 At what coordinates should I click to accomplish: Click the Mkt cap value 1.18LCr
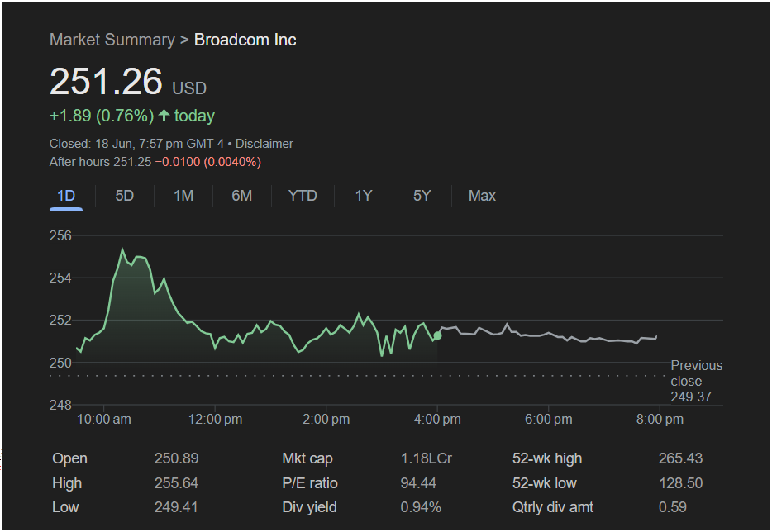pos(427,458)
